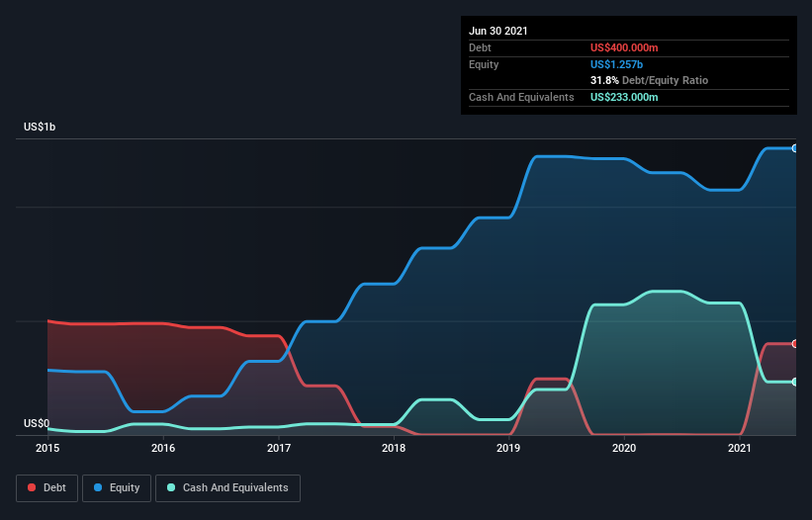The width and height of the screenshot is (812, 520).
Task: Click the 2020 x-axis label
Action: pos(624,448)
